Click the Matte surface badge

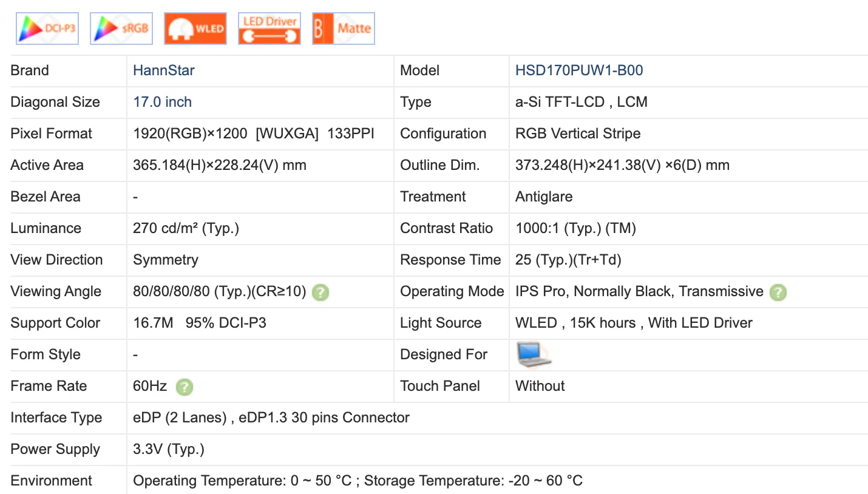(x=344, y=29)
